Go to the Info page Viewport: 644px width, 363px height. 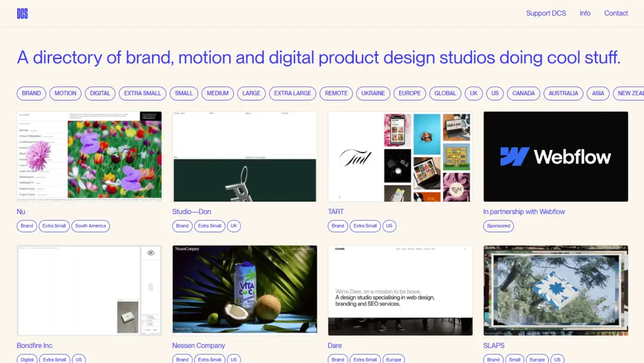point(585,13)
